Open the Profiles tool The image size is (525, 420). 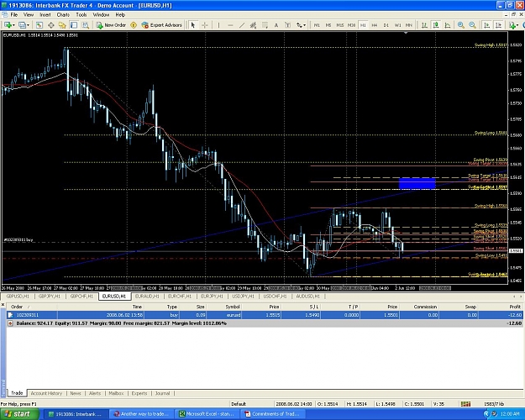click(x=22, y=25)
